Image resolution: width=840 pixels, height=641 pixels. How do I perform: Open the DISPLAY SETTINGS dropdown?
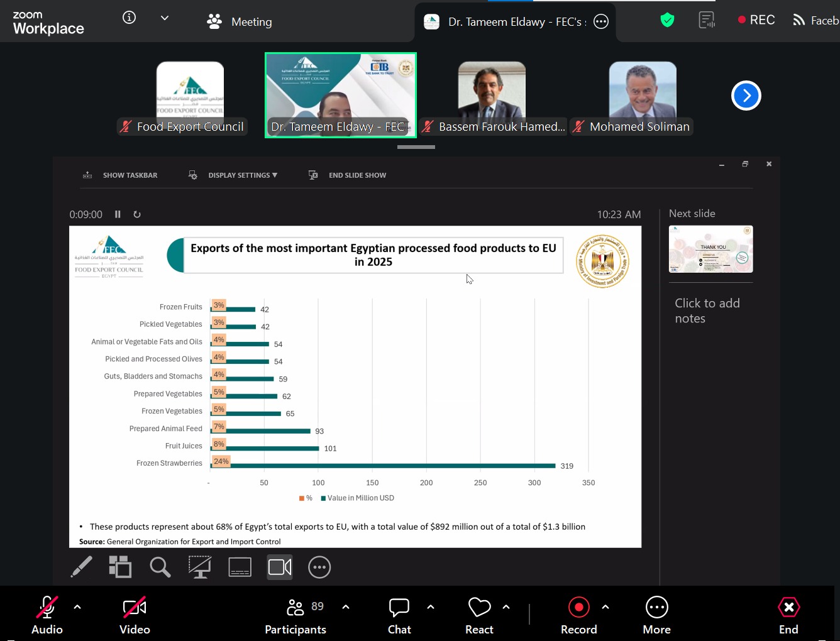pyautogui.click(x=233, y=175)
